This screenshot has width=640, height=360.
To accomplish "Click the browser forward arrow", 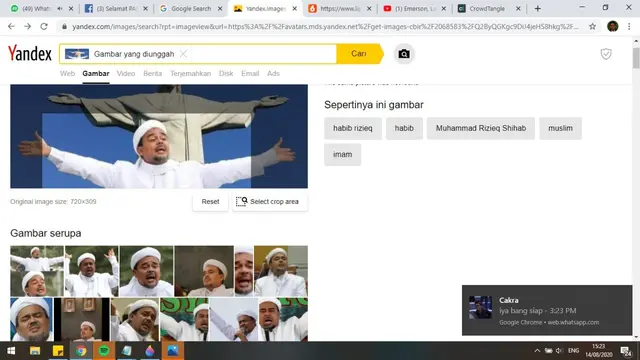I will point(27,27).
